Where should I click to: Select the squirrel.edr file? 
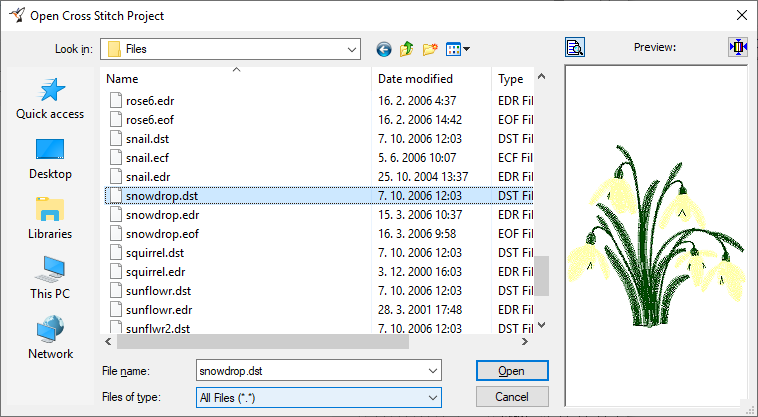click(x=156, y=272)
